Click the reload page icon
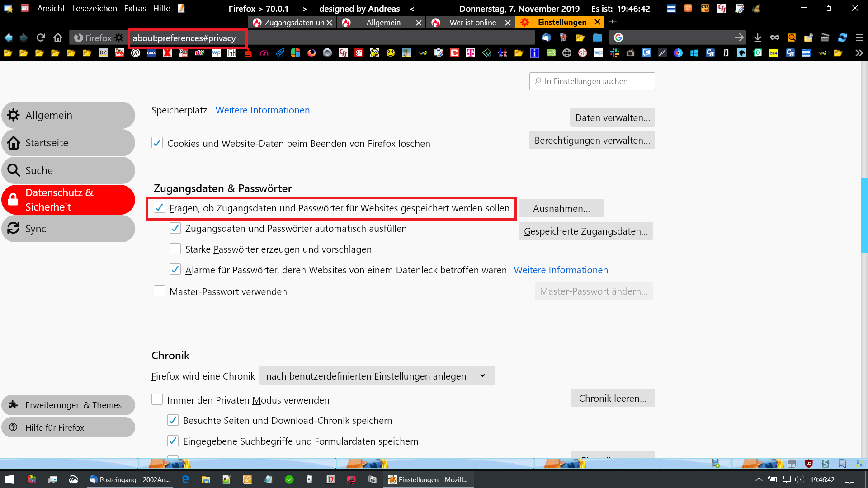Viewport: 868px width, 488px height. pyautogui.click(x=41, y=38)
